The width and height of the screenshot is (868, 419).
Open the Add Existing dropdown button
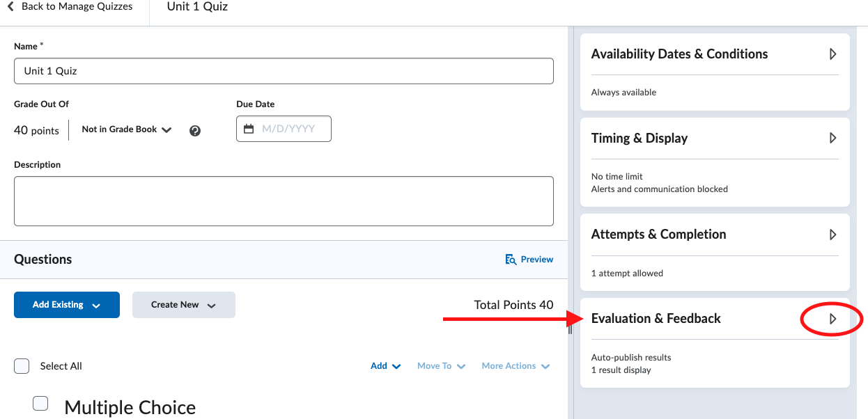pyautogui.click(x=67, y=305)
